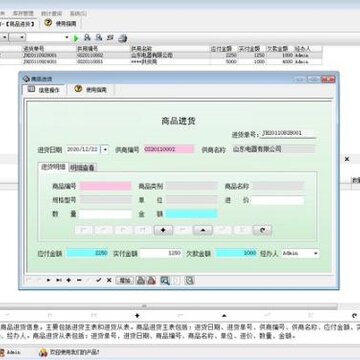Click the X cancel icon in dialog bottom toolbar
Image resolution: width=360 pixels, height=360 pixels.
point(109,280)
